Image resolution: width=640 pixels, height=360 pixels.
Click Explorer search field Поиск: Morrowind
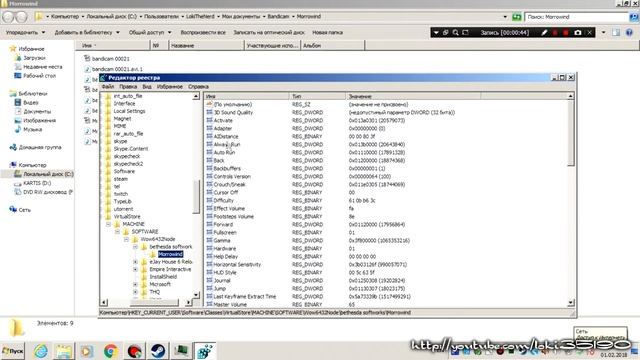576,17
